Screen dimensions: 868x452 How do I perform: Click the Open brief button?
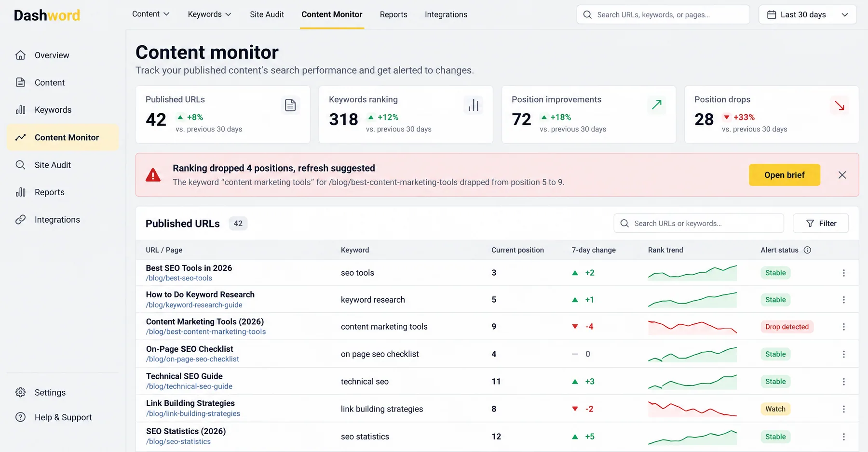click(785, 175)
